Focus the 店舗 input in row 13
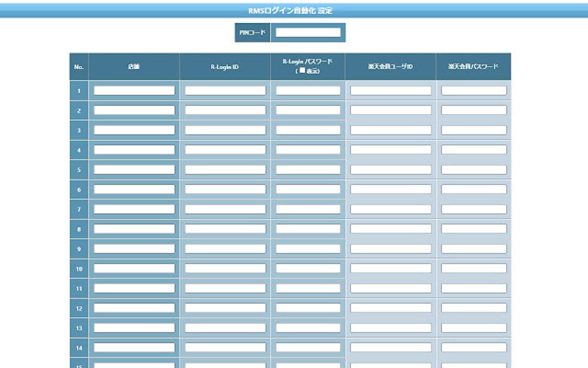 tap(134, 328)
